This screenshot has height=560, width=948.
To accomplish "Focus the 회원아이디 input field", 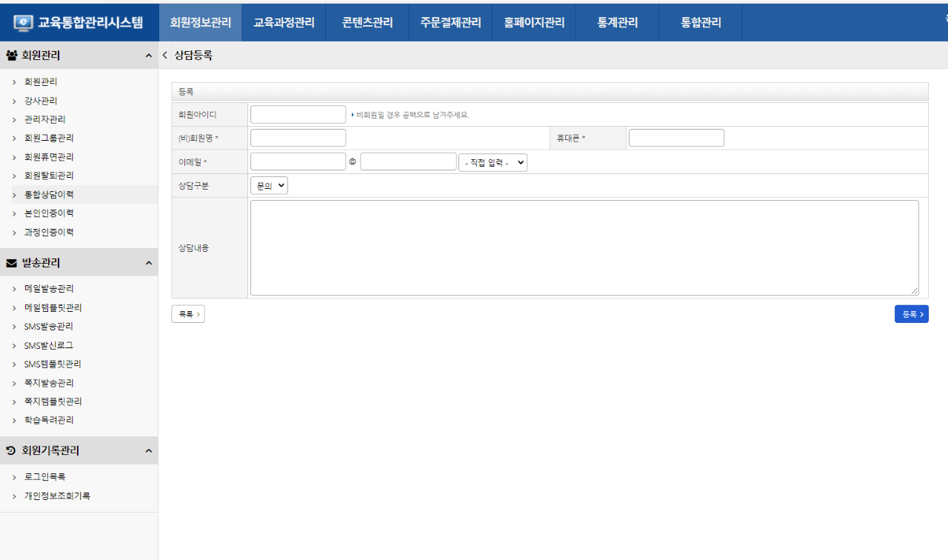I will [x=298, y=115].
